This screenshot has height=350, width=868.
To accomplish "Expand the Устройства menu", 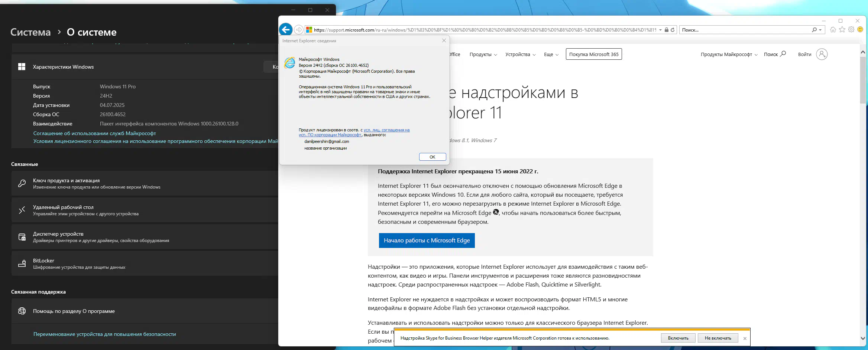I will coord(520,54).
